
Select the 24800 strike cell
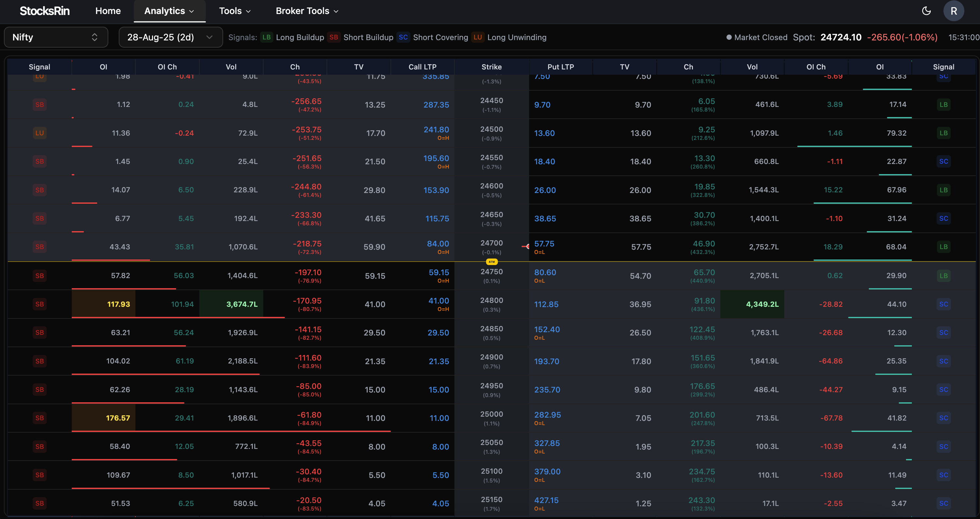(492, 304)
